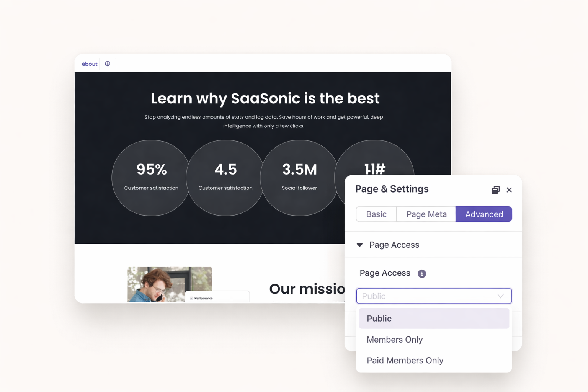Select the Learn why SaaSonic heading
Screen dimensions: 588x392
[265, 98]
